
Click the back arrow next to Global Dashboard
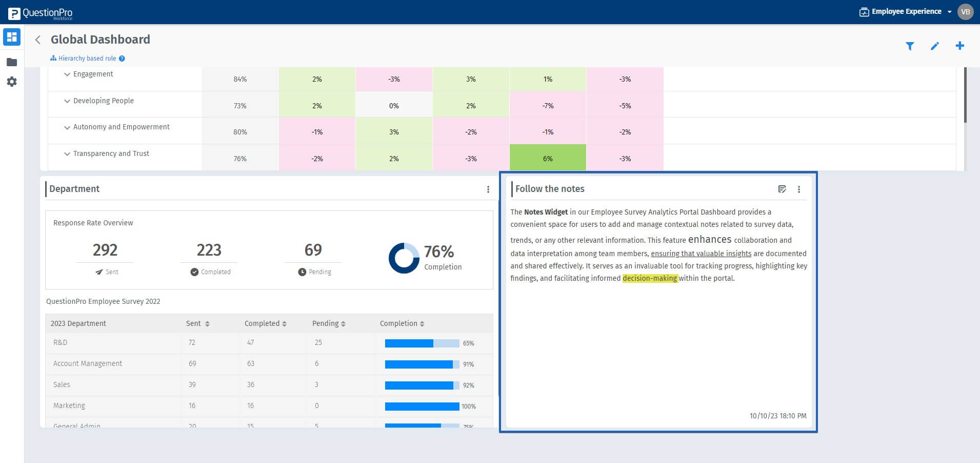point(38,40)
